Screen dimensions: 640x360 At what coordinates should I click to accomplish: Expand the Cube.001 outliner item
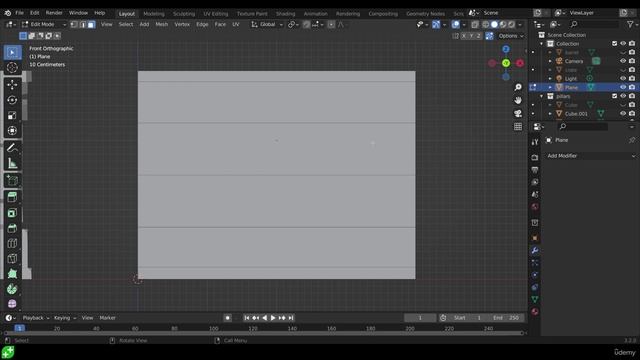point(550,114)
